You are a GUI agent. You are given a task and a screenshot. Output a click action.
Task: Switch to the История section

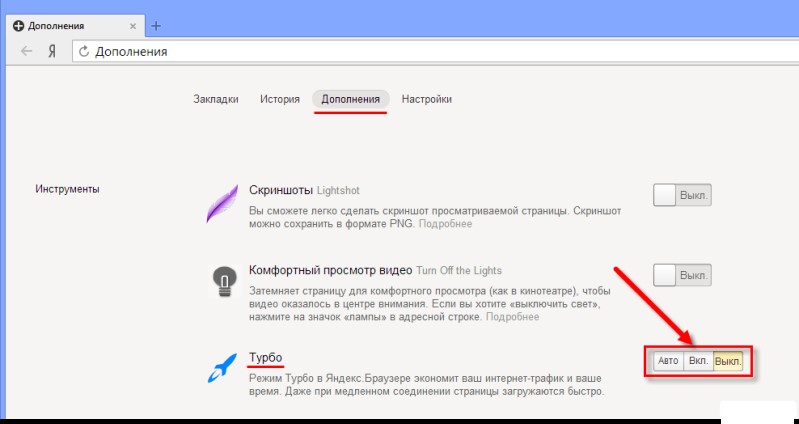280,99
